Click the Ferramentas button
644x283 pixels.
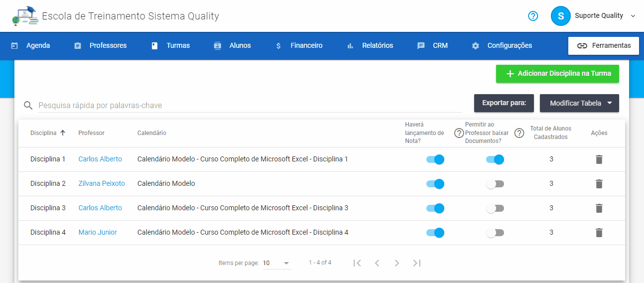coord(604,45)
